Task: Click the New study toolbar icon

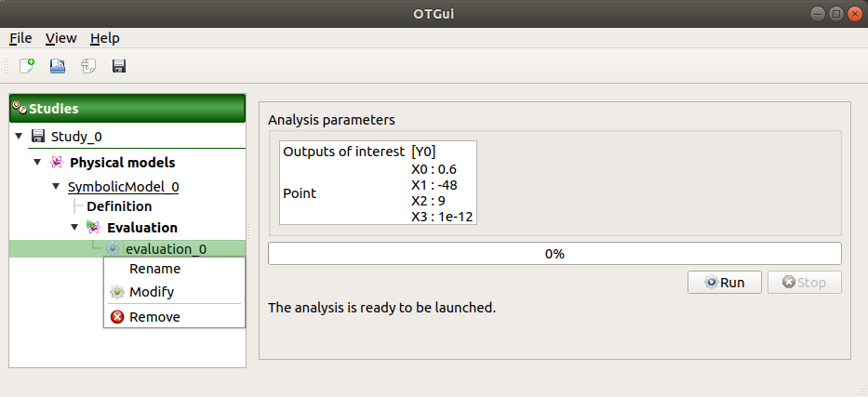Action: (x=27, y=66)
